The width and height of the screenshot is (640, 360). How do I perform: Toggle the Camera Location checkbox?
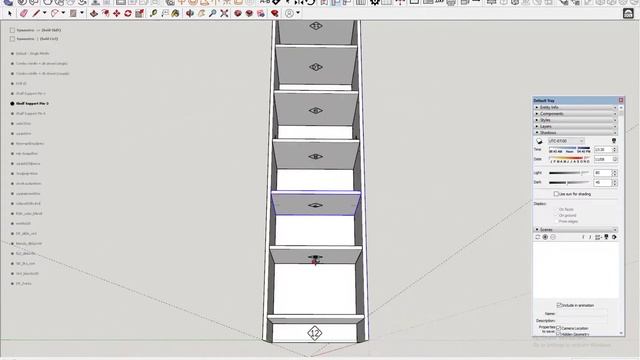pyautogui.click(x=559, y=328)
